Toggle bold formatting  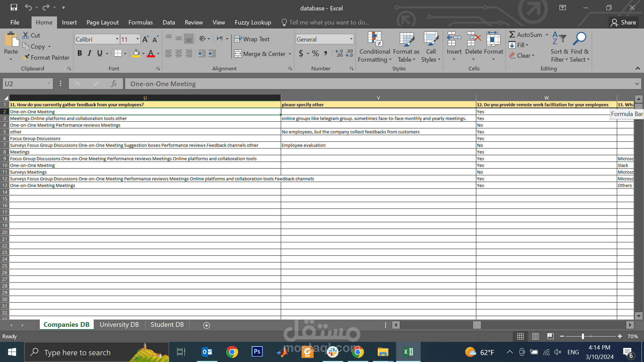click(x=79, y=53)
